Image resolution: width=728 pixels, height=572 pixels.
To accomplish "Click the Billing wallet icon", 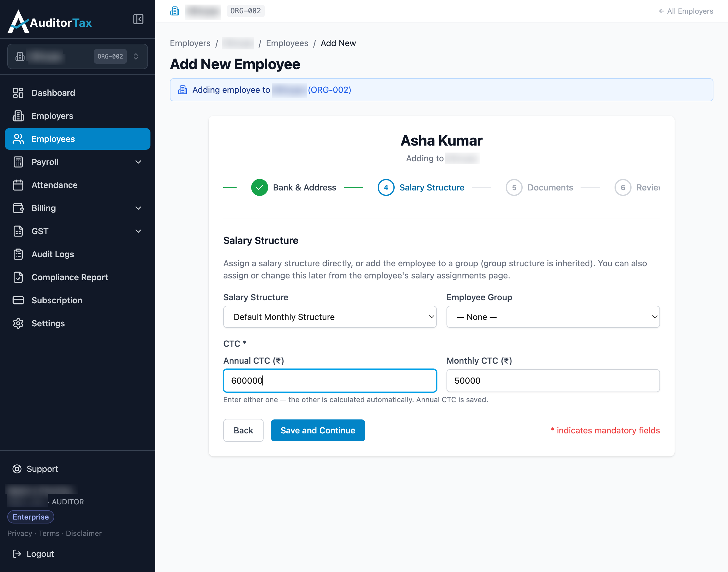I will coord(18,208).
